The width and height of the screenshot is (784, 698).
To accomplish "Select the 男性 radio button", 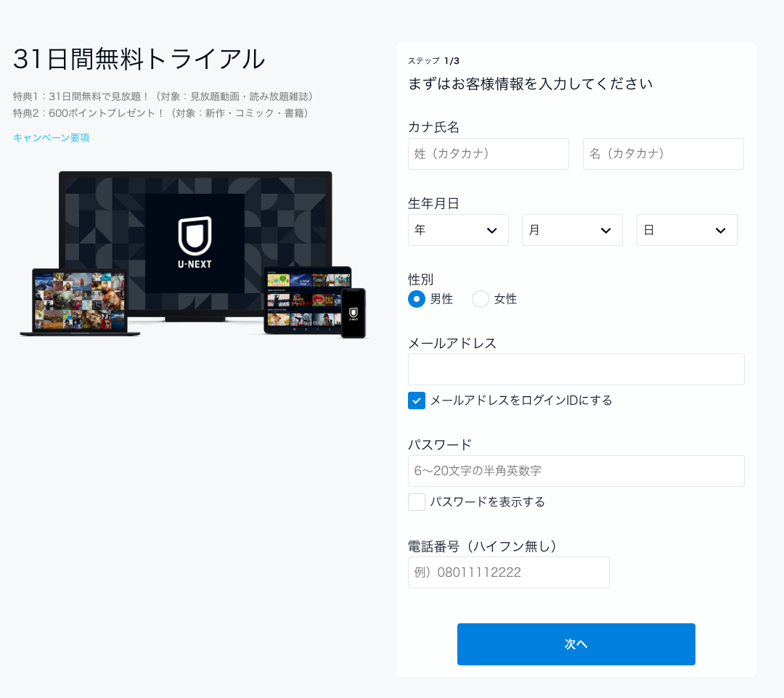I will pyautogui.click(x=417, y=299).
